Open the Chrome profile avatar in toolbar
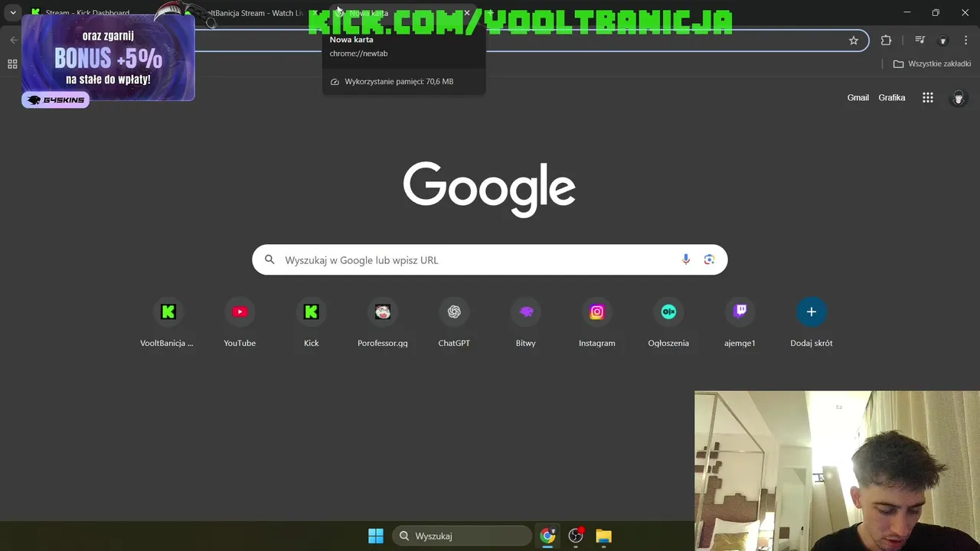 [x=943, y=41]
